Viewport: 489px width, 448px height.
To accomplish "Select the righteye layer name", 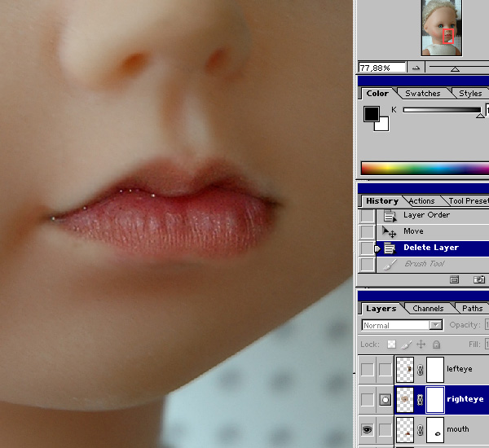I will pos(465,399).
